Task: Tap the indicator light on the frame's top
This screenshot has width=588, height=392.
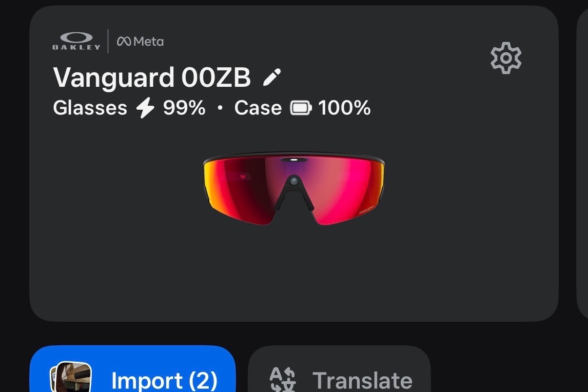Action: click(x=294, y=159)
